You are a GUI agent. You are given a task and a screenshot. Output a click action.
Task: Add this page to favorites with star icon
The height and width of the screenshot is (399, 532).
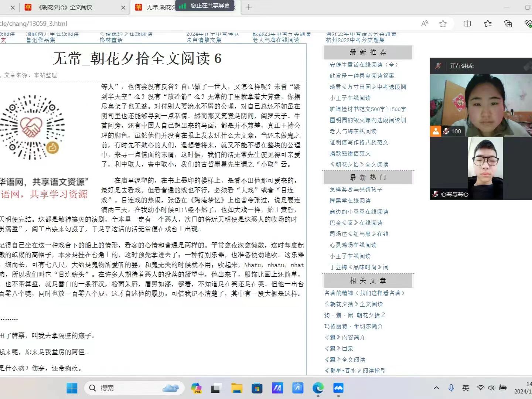[x=443, y=24]
